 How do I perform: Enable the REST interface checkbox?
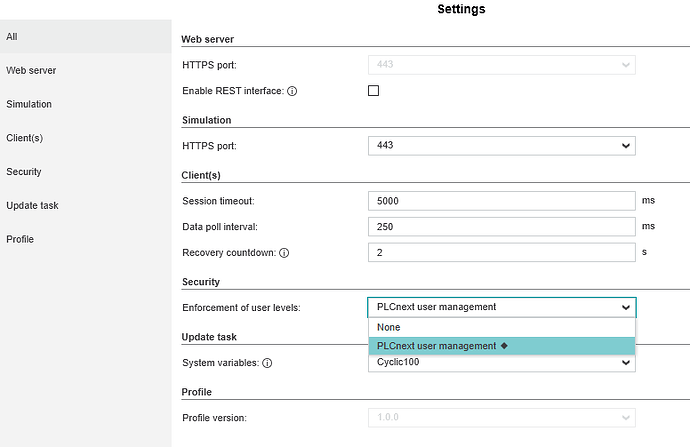coord(374,91)
